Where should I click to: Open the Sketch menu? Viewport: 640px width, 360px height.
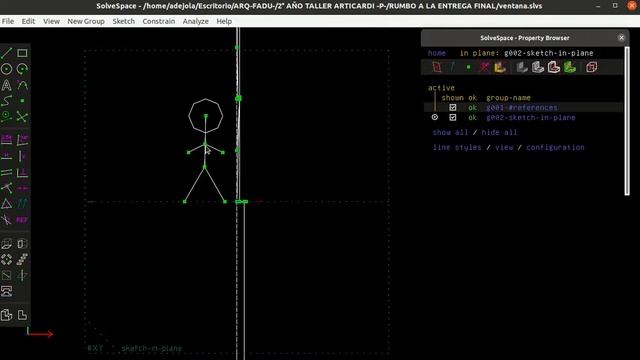click(124, 21)
